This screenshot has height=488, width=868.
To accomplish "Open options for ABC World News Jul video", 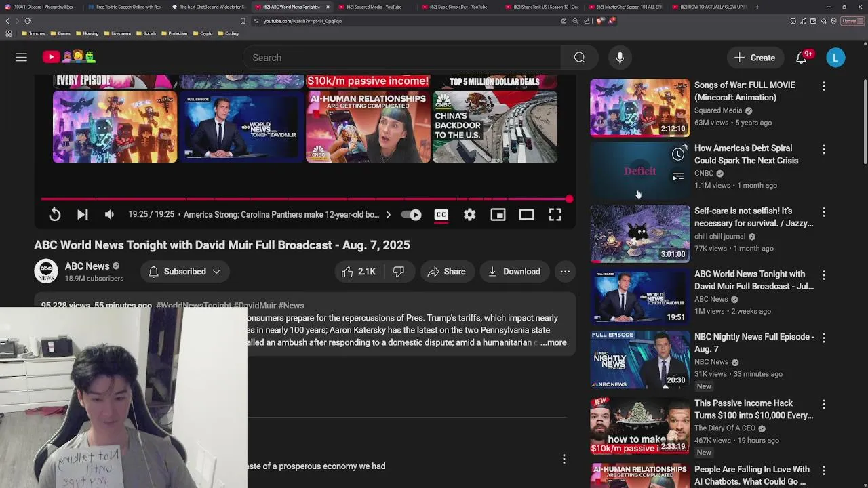I will coord(824,275).
